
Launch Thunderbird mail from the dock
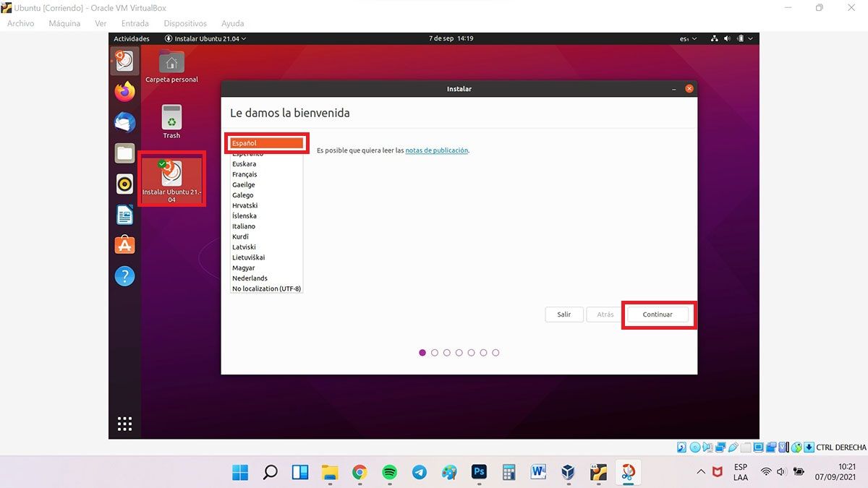(124, 122)
